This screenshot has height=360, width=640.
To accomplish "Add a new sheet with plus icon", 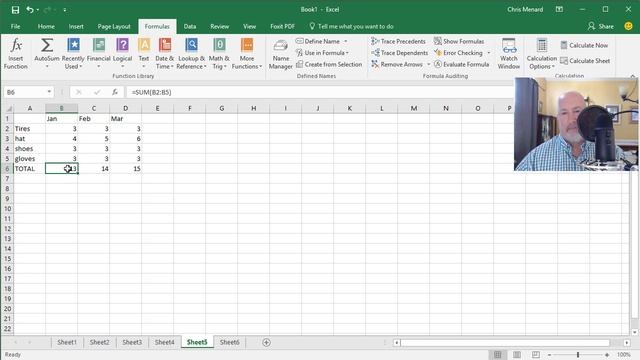I will pos(266,342).
